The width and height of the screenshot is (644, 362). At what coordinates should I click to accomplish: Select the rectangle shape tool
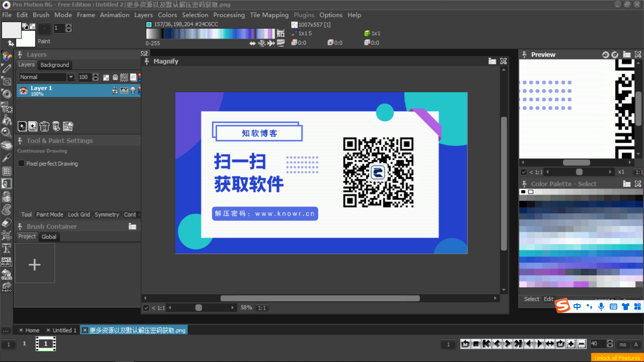[6, 81]
